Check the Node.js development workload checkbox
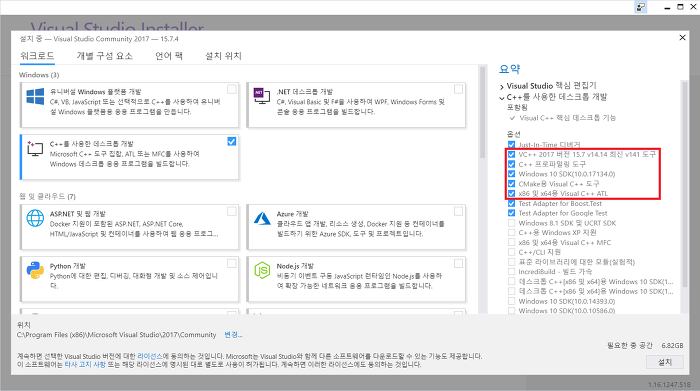The height and width of the screenshot is (391, 700). [x=458, y=263]
